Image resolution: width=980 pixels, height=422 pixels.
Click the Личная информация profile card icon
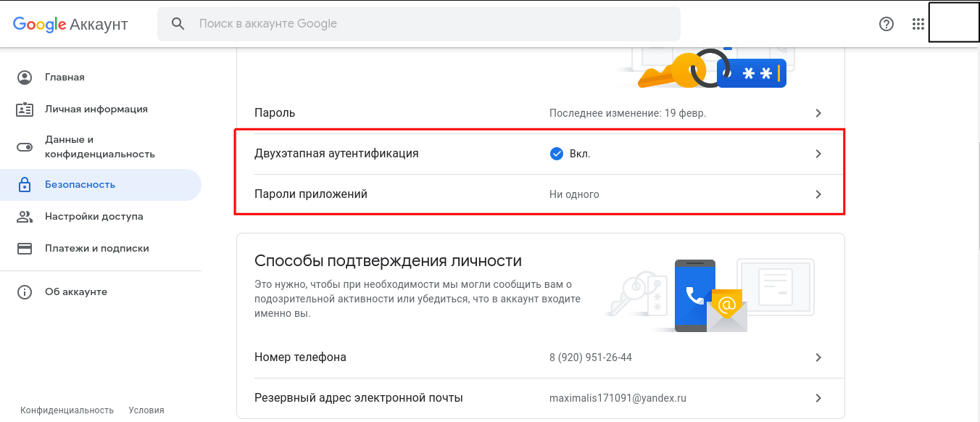coord(25,109)
